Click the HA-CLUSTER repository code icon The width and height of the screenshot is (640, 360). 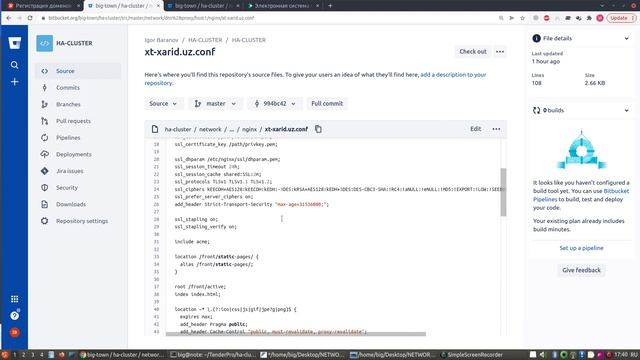point(44,43)
